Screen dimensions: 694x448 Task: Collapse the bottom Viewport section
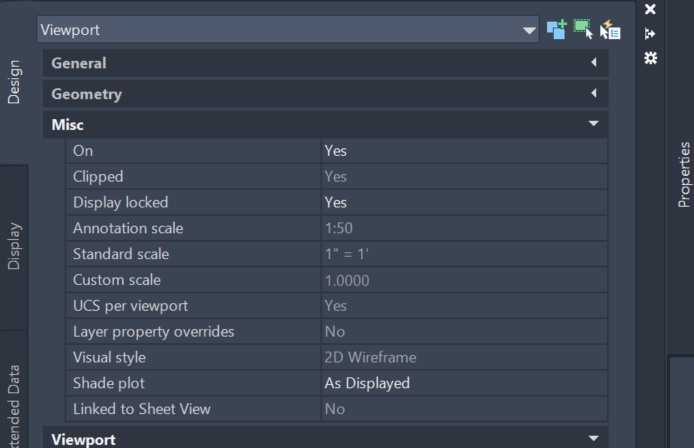pos(325,438)
